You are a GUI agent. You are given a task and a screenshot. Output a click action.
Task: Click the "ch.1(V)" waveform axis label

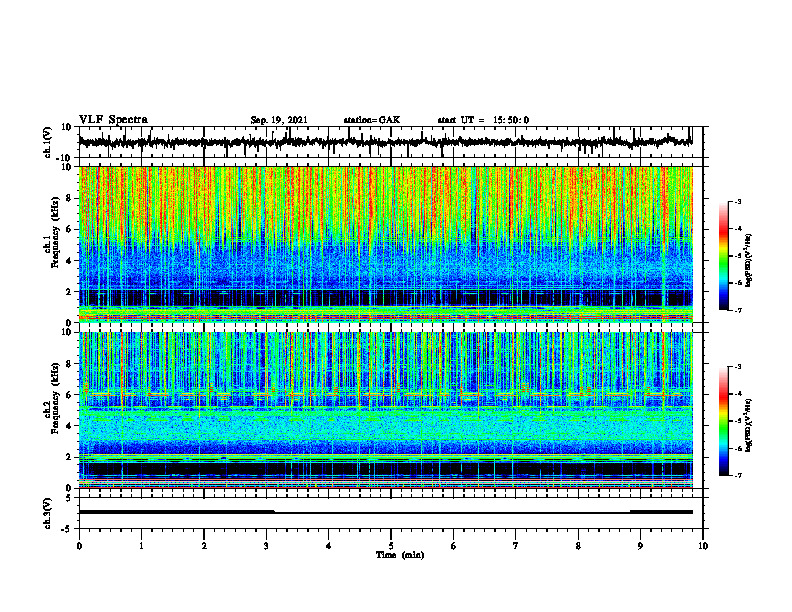(x=47, y=142)
